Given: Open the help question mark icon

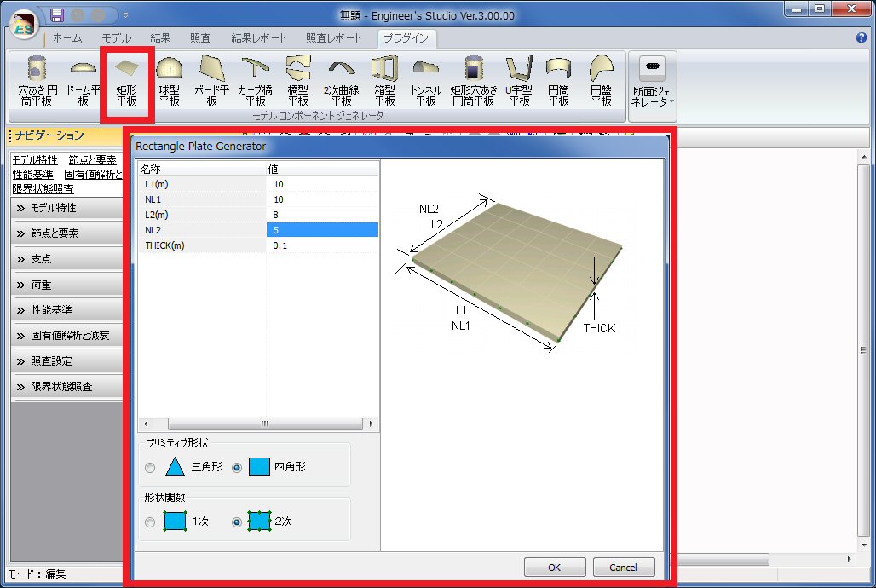Looking at the screenshot, I should point(861,37).
